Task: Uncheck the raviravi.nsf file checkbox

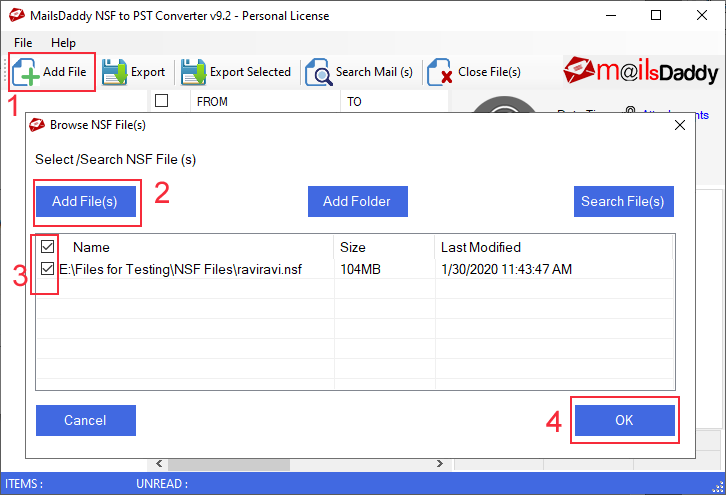Action: click(47, 269)
